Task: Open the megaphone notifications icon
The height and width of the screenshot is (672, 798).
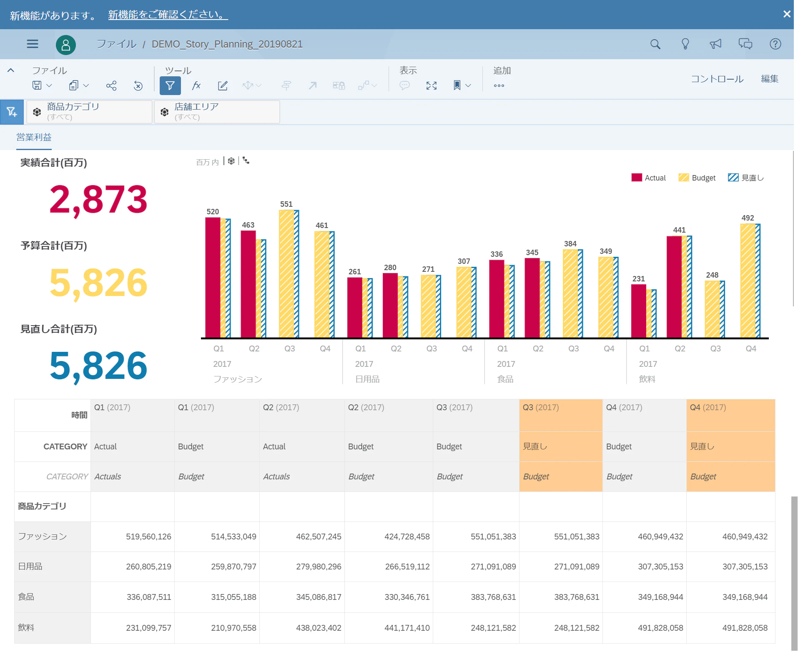Action: click(715, 44)
